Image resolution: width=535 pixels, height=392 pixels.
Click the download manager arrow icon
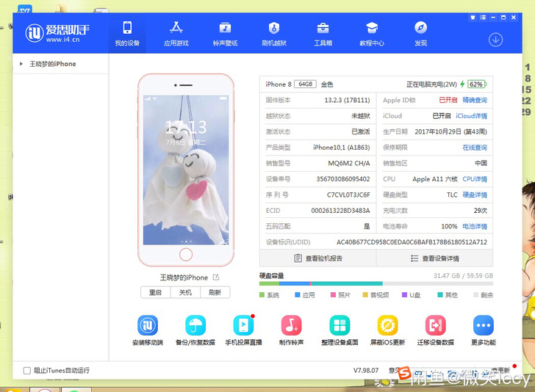tap(495, 40)
